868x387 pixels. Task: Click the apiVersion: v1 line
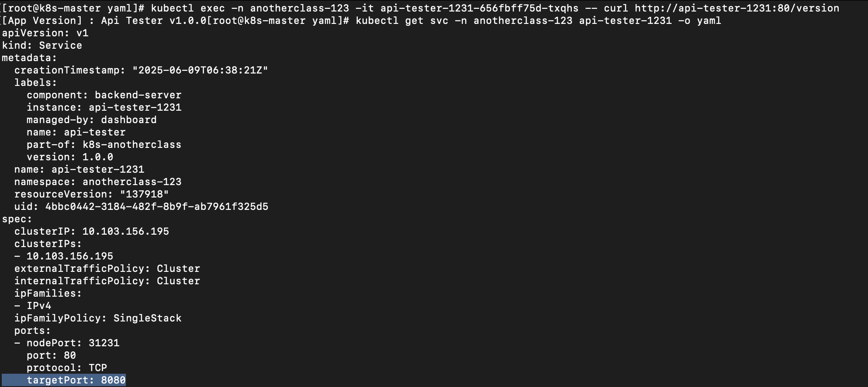point(45,33)
